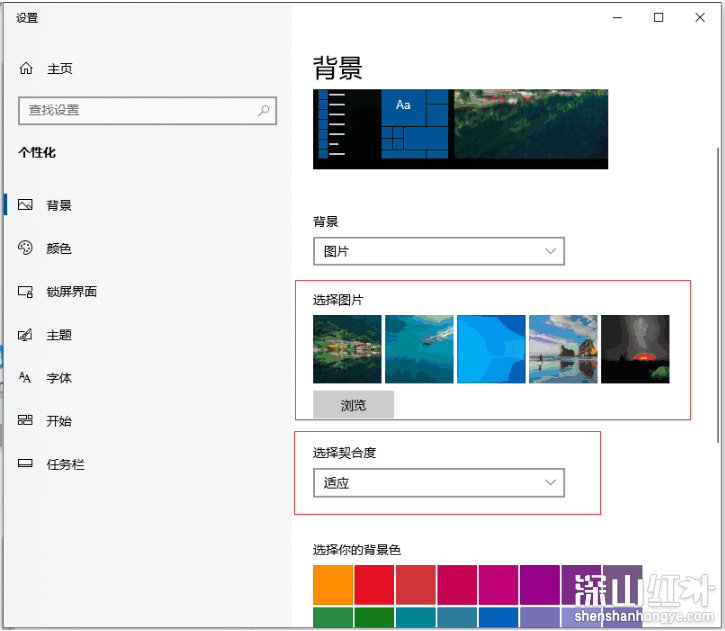Viewport: 725px width, 631px height.
Task: Close the 设置 window
Action: 700,18
